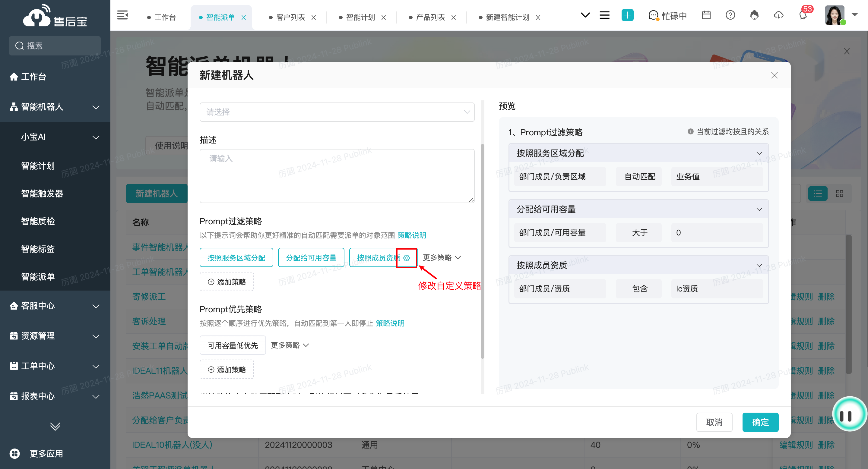Click the user avatar photo

tap(834, 15)
